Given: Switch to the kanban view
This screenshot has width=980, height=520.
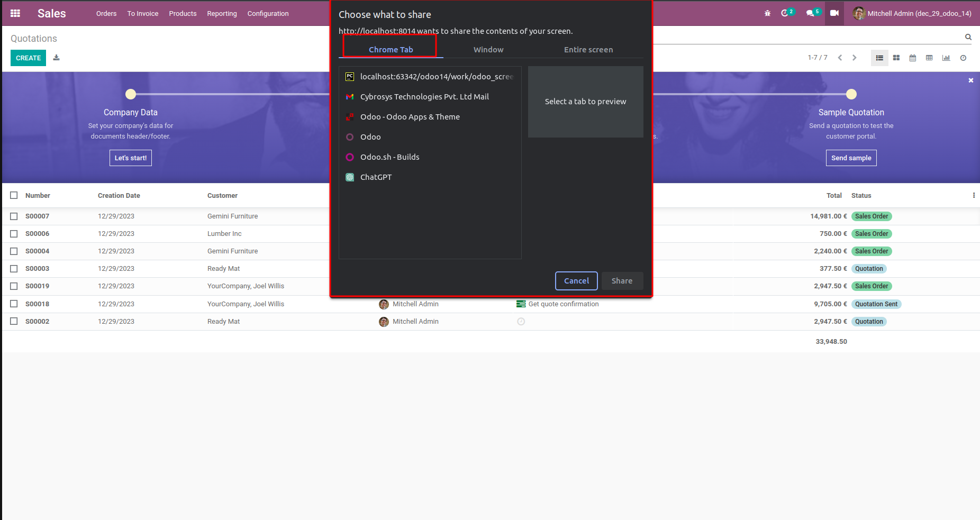Looking at the screenshot, I should 896,58.
